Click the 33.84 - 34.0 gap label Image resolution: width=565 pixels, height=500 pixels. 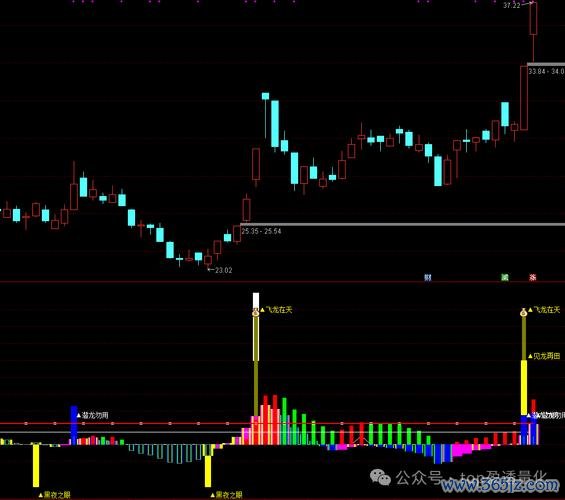pyautogui.click(x=546, y=72)
